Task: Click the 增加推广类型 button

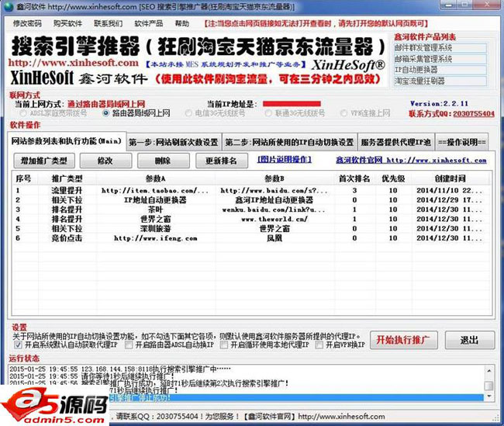Action: 44,161
